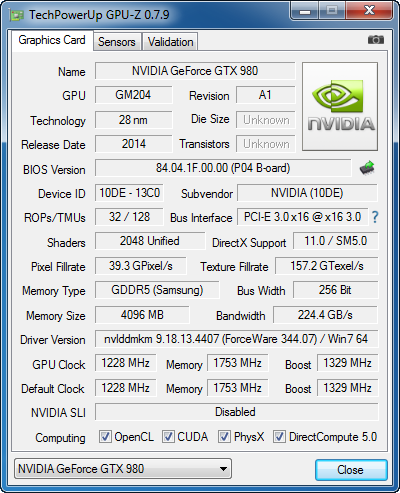
Task: Toggle the PhysX checkbox
Action: [x=224, y=436]
